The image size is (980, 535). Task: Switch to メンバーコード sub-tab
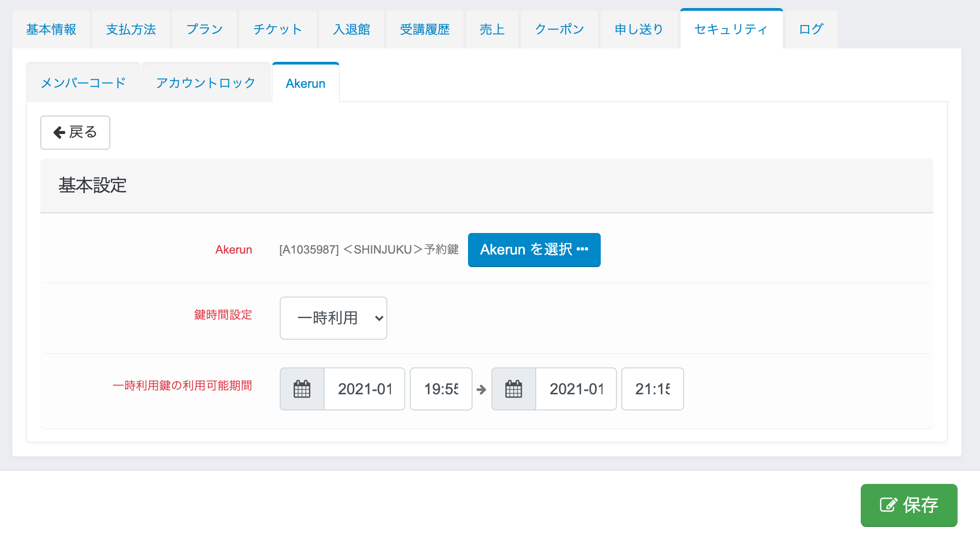83,83
